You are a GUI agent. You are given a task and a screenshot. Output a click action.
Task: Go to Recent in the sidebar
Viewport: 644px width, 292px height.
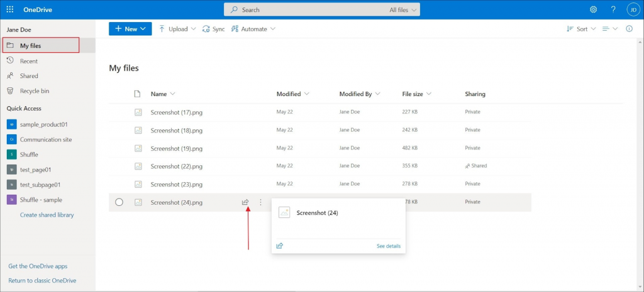tap(29, 61)
